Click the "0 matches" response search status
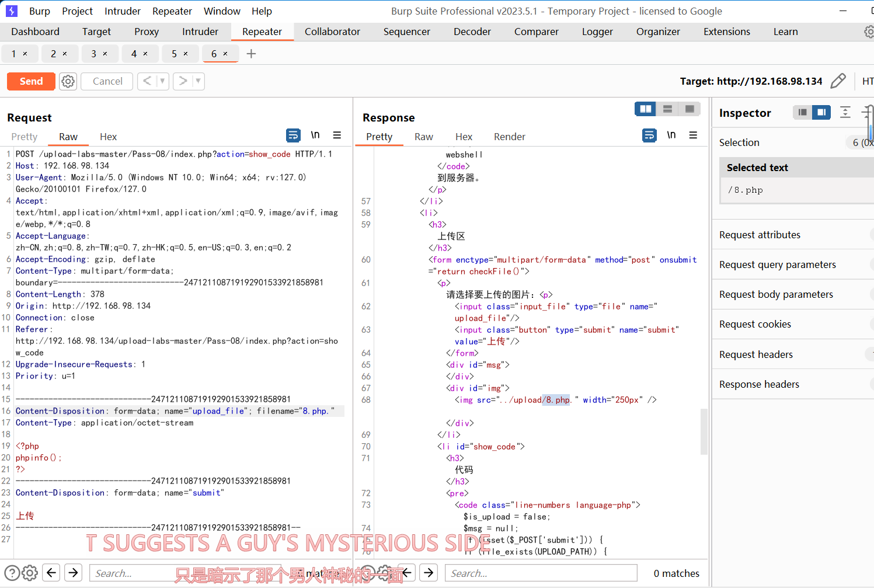Screen dimensions: 874x588 click(x=676, y=573)
